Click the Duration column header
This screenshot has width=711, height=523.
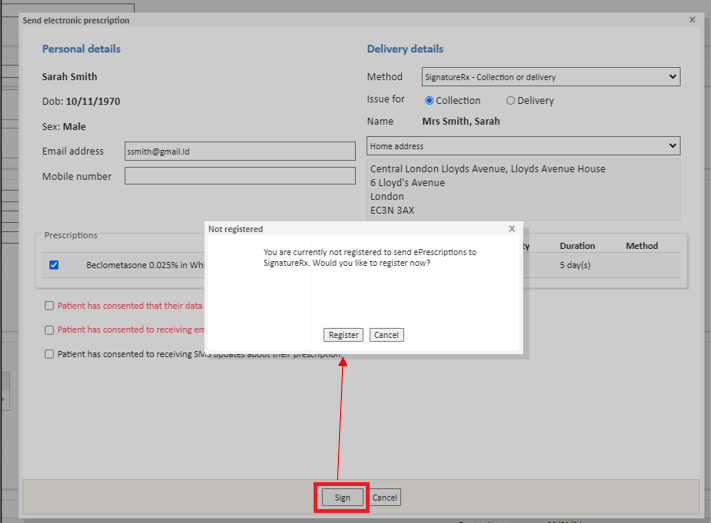pyautogui.click(x=577, y=246)
